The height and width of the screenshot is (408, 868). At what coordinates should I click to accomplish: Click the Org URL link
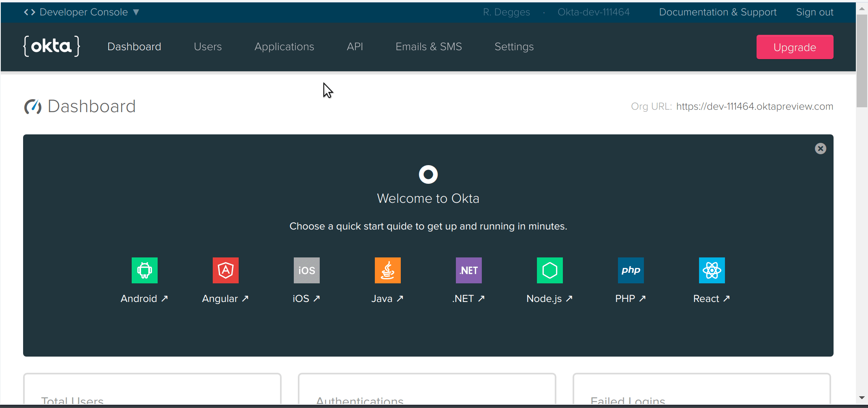754,106
